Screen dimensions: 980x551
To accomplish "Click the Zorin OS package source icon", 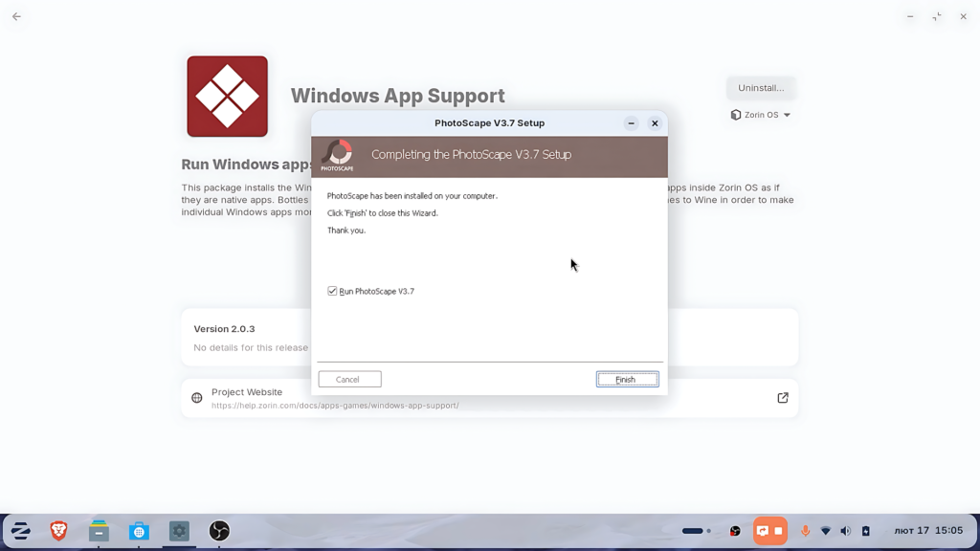I will 736,115.
